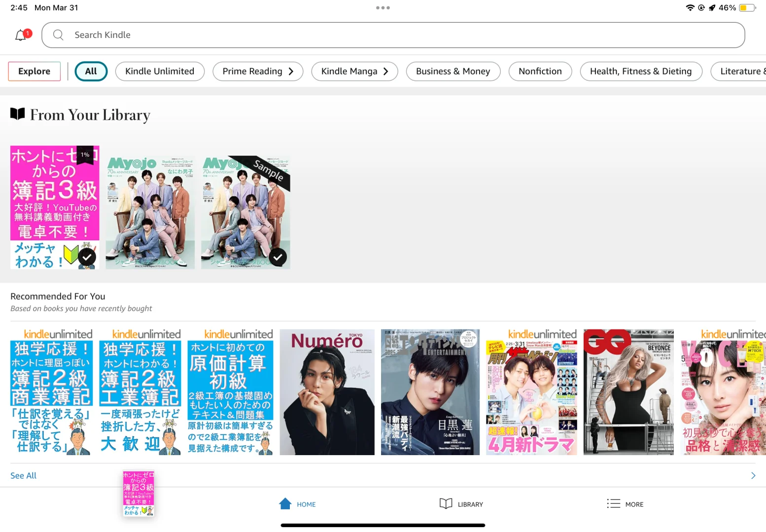The height and width of the screenshot is (532, 766).
Task: Open the notifications bell
Action: (x=22, y=35)
